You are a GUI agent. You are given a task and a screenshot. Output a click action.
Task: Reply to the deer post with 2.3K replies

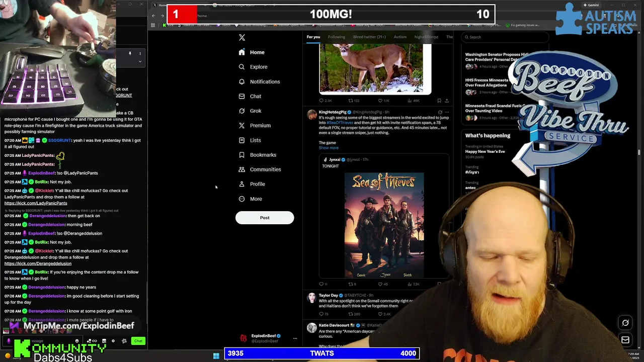tap(326, 101)
